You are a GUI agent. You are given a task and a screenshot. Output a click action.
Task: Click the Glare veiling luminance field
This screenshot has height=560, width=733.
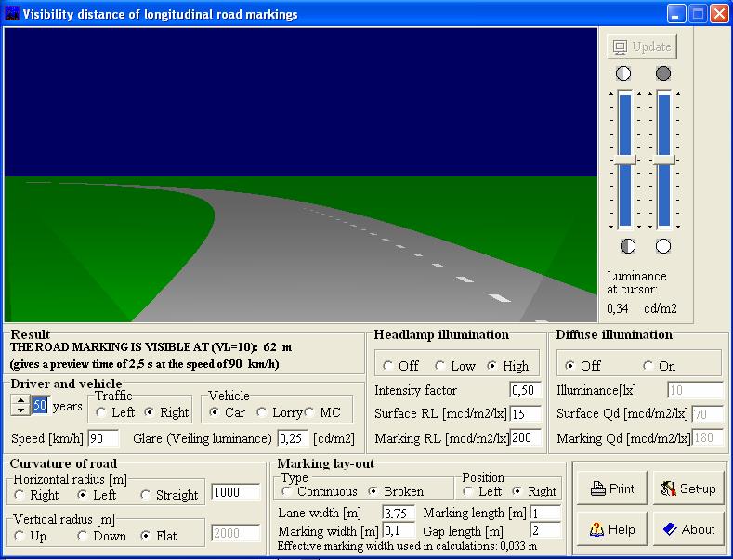pyautogui.click(x=293, y=438)
